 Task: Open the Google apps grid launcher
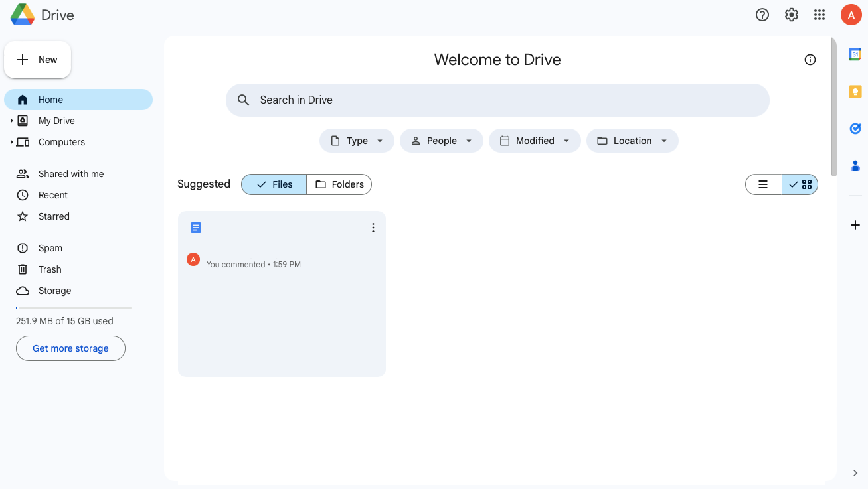(820, 15)
